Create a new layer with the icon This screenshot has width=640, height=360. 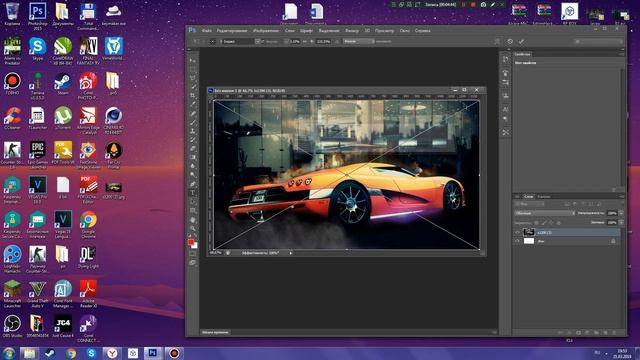(x=605, y=333)
